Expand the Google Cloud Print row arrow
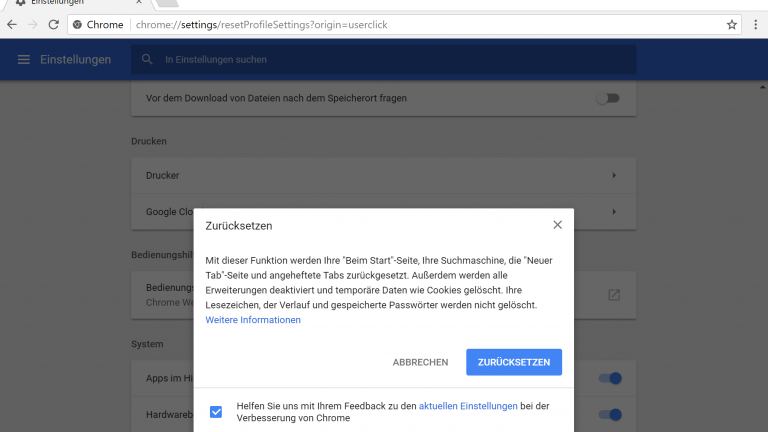Screen dimensions: 768x432 click(x=614, y=212)
